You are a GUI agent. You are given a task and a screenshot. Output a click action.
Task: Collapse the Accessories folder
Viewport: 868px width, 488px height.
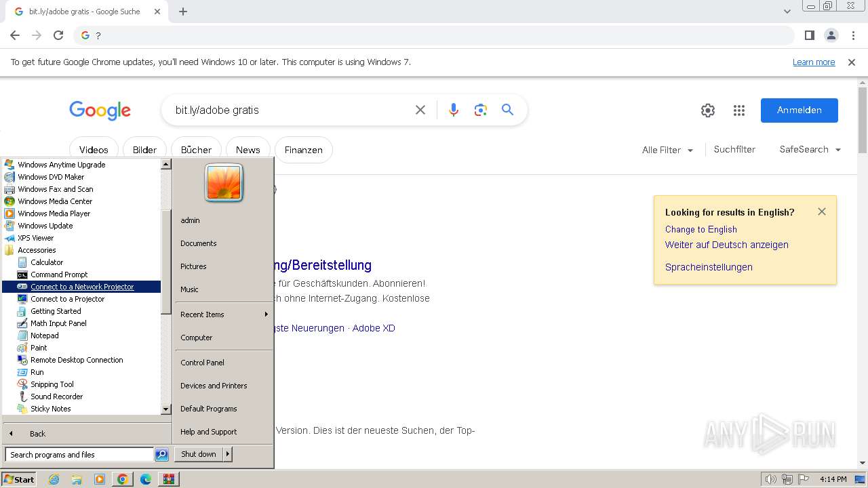click(37, 250)
